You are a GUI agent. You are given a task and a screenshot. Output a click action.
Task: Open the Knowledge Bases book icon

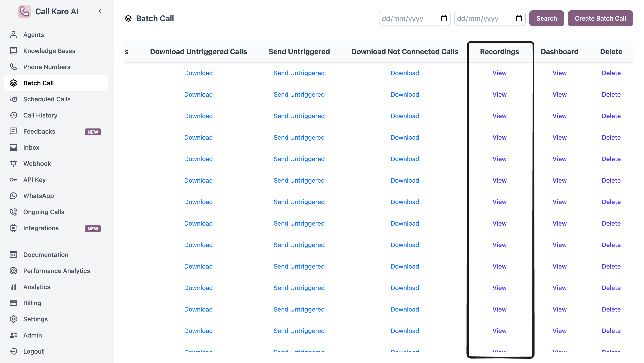click(13, 51)
